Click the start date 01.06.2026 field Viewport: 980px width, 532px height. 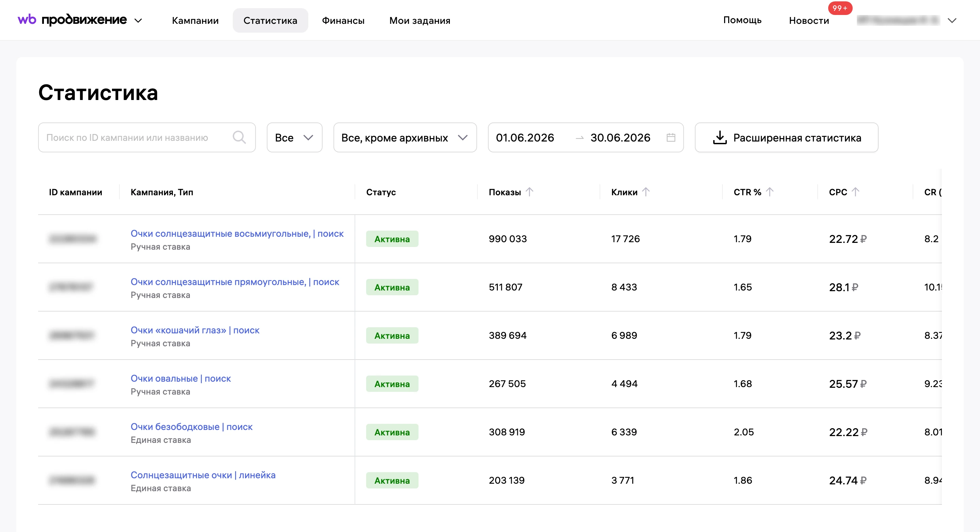pos(525,137)
